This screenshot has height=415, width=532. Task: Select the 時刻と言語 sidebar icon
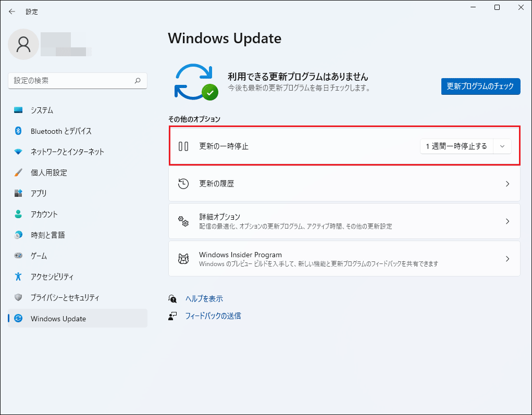point(18,235)
